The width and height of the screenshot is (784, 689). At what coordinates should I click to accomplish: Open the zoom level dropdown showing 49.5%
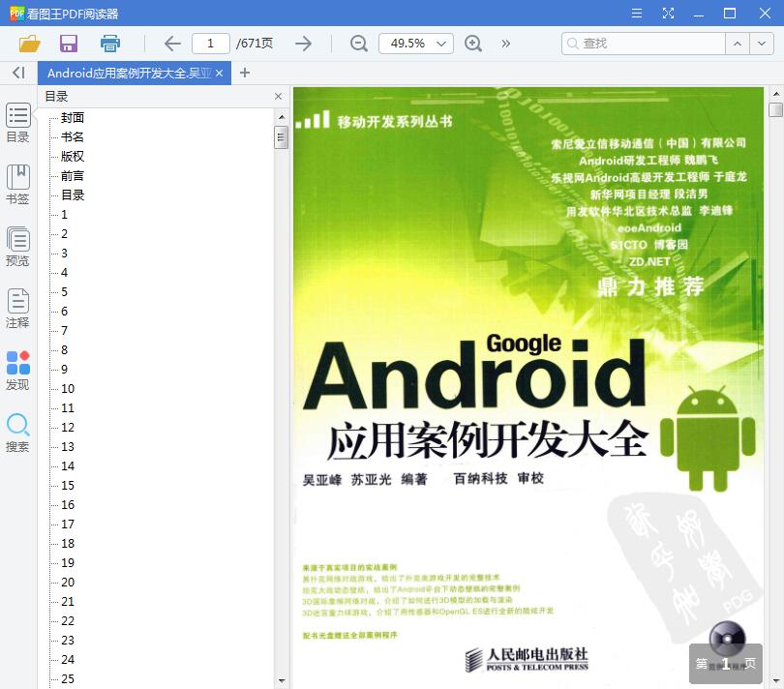pyautogui.click(x=418, y=44)
